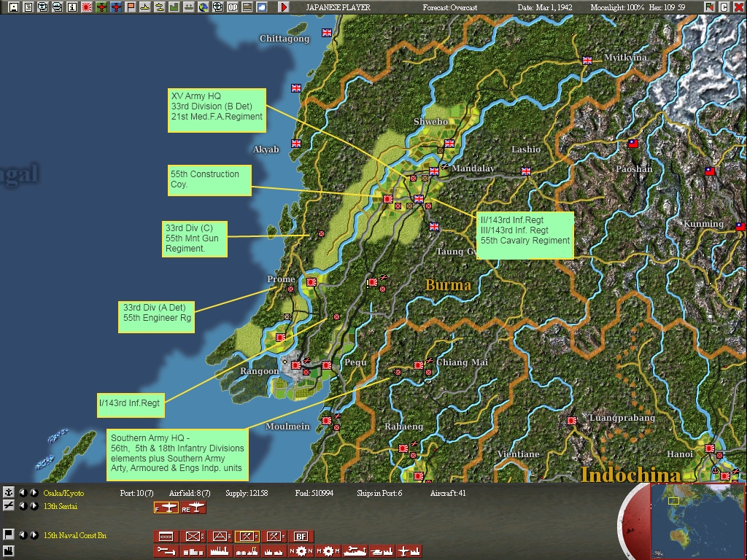Click the red end-turn arrow button
The width and height of the screenshot is (747, 560).
[284, 7]
